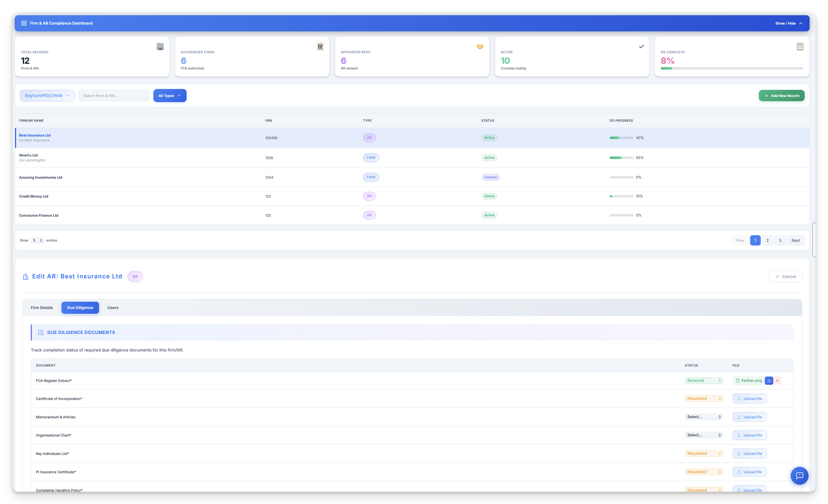The height and width of the screenshot is (504, 828).
Task: Click NewCo Ltd DD progress bar
Action: [x=621, y=158]
